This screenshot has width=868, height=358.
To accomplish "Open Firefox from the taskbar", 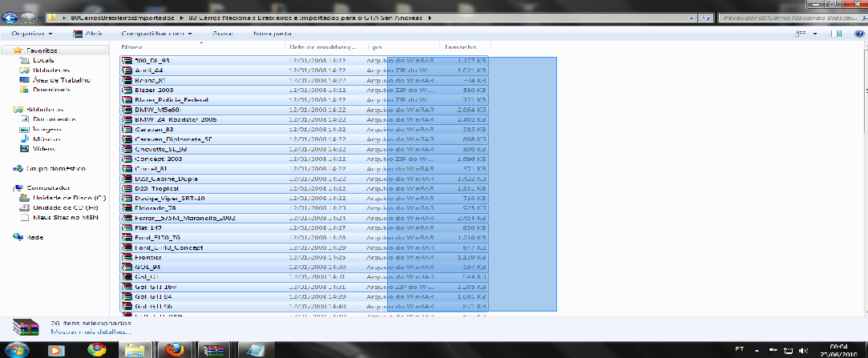I will tap(175, 350).
